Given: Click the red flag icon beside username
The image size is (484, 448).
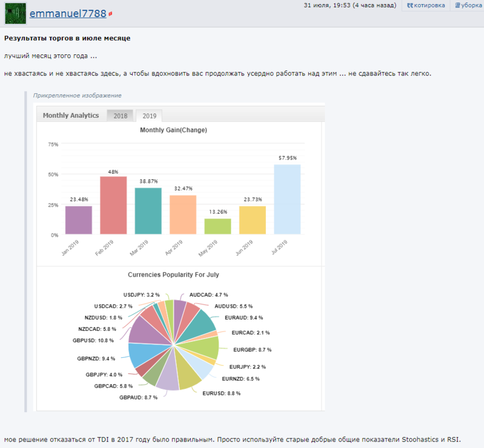Looking at the screenshot, I should tap(110, 14).
